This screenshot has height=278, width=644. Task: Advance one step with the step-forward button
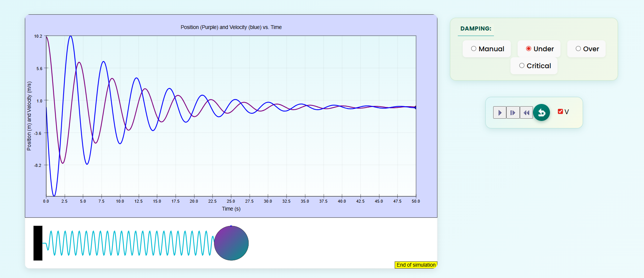pos(513,113)
